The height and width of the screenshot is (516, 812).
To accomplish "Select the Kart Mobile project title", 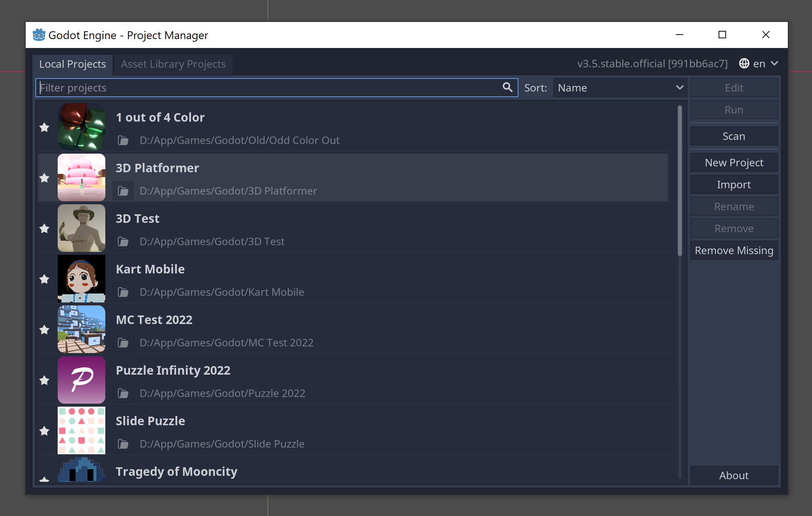I will (150, 269).
